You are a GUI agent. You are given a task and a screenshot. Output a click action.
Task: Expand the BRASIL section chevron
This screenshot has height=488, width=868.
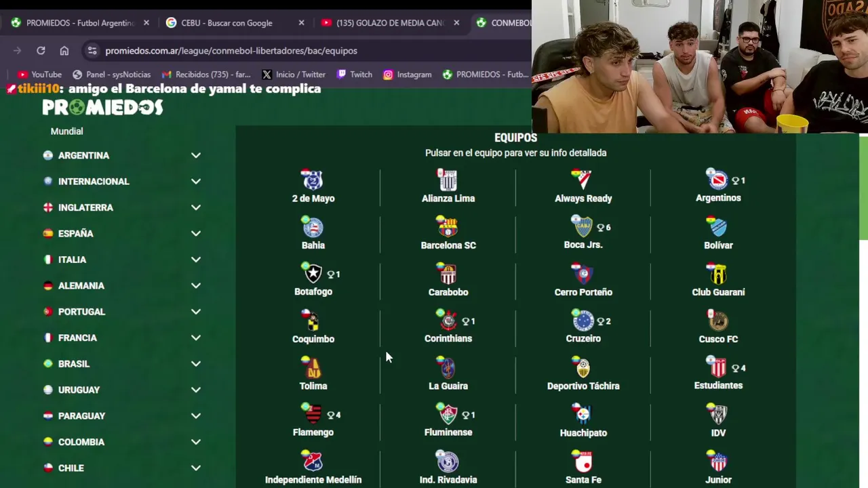[196, 364]
